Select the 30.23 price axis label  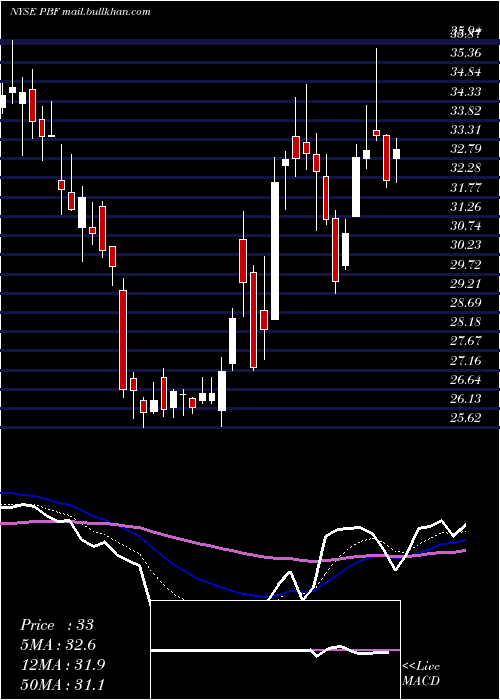click(x=466, y=245)
